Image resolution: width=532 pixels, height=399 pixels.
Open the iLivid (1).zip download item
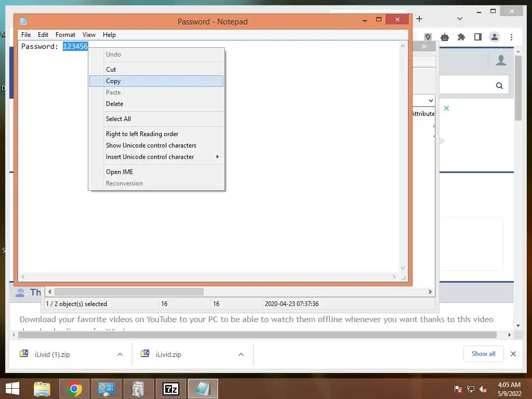(52, 354)
